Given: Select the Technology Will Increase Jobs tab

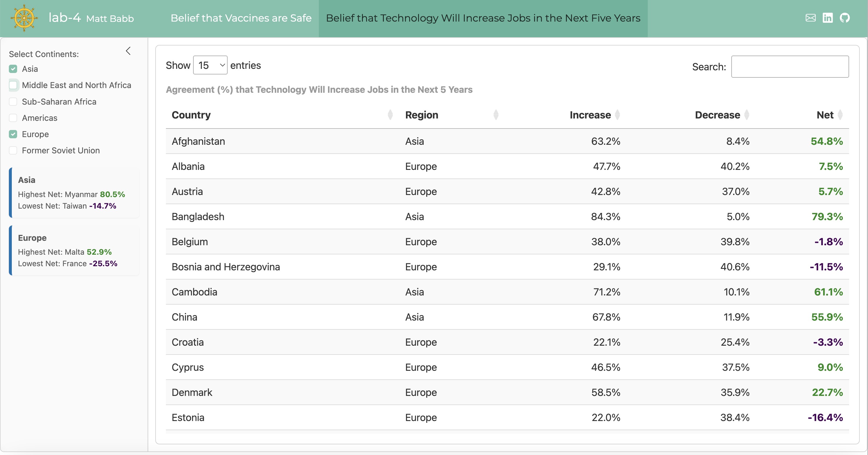Looking at the screenshot, I should pyautogui.click(x=483, y=18).
